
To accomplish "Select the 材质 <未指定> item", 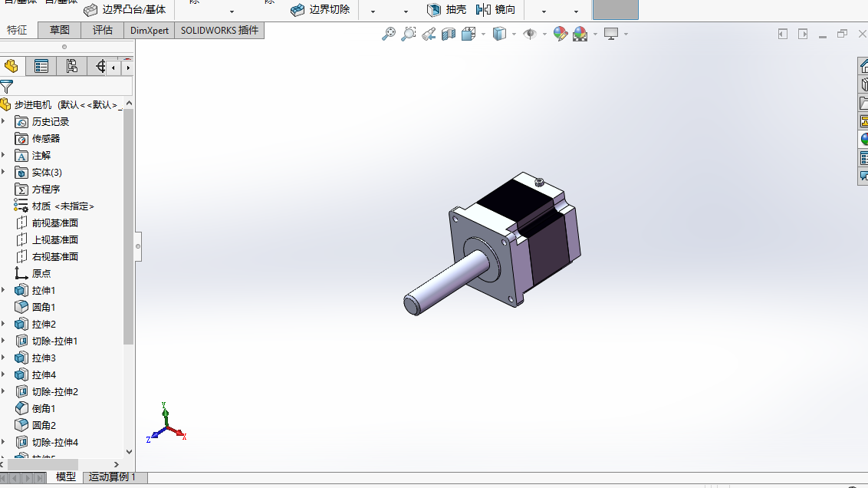I will pyautogui.click(x=54, y=206).
